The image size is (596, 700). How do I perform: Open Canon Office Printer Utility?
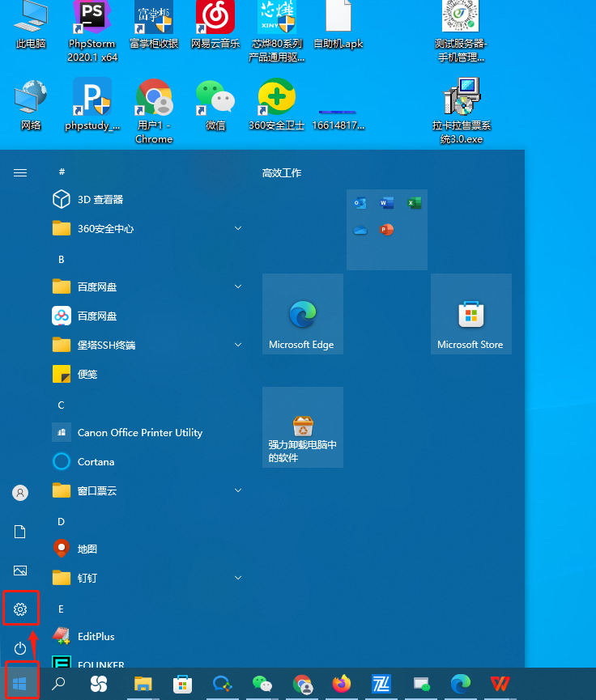click(139, 432)
